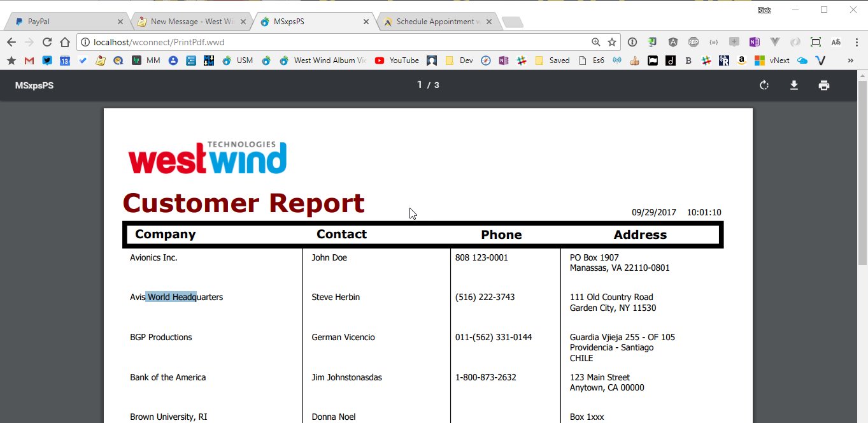Download the PDF document
Image resolution: width=868 pixels, height=423 pixels.
click(794, 85)
